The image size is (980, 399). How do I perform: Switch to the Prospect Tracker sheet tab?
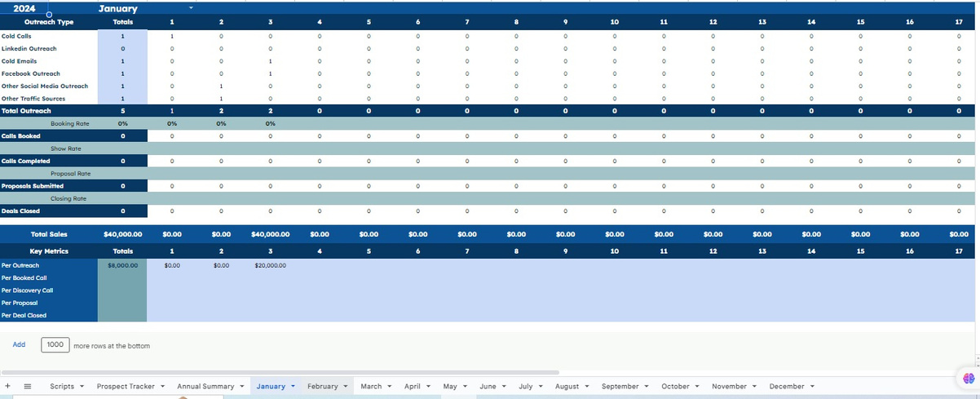(126, 386)
